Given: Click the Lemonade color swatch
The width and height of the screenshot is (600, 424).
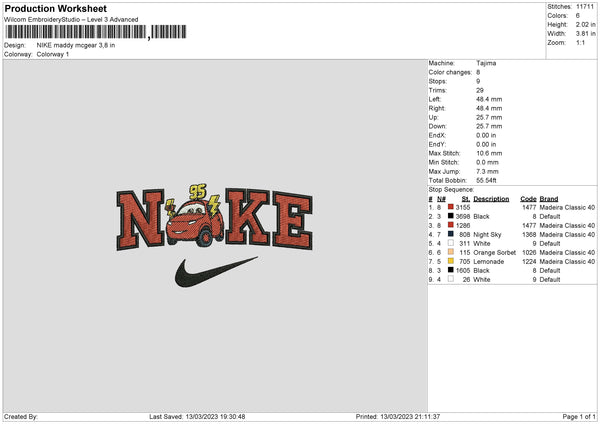Looking at the screenshot, I should click(451, 261).
